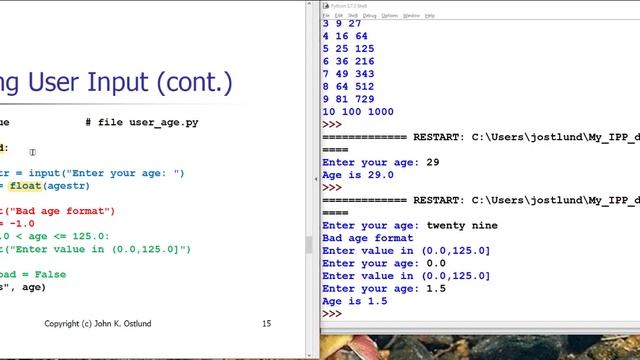Click the '# file user_age.py' comment on slide
The image size is (640, 360).
(142, 122)
